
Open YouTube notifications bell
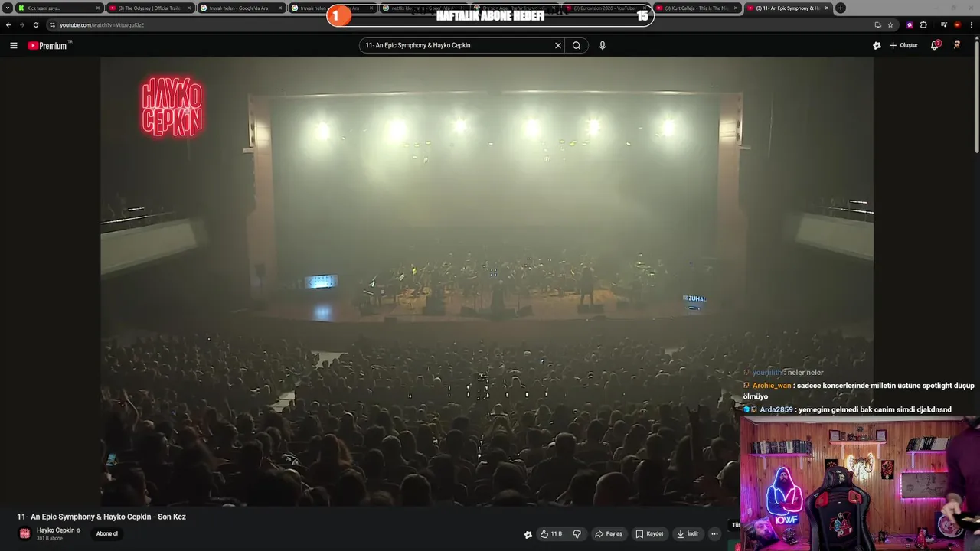(935, 45)
